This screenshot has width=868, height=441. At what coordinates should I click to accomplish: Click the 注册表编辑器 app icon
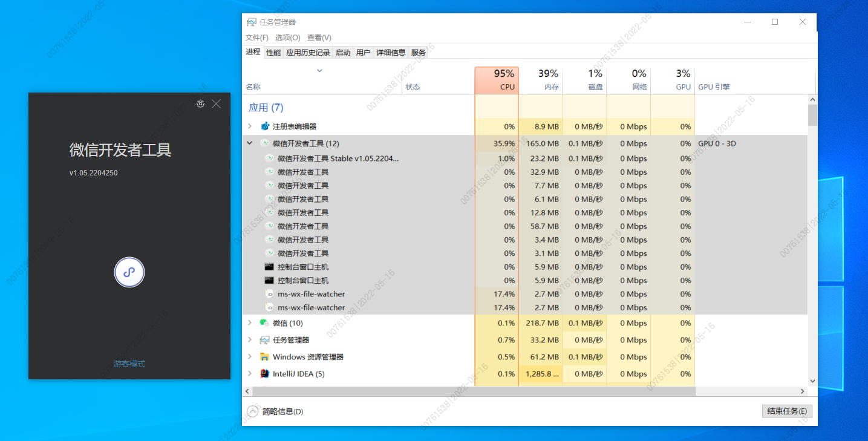(x=264, y=126)
